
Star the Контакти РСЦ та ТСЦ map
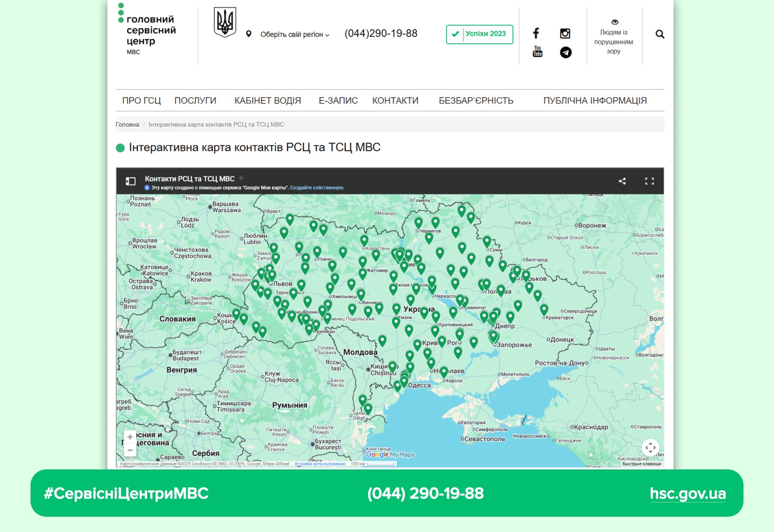(x=241, y=178)
